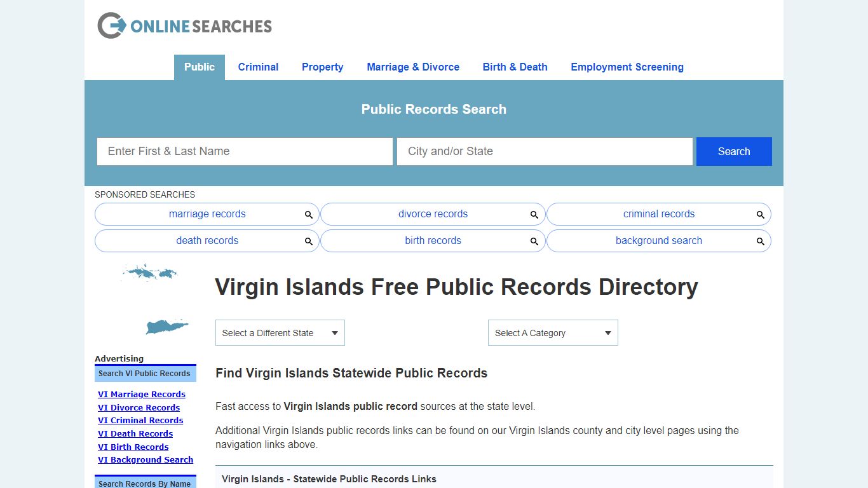This screenshot has height=488, width=868.
Task: Click magnifier icon on death records pill
Action: 309,241
